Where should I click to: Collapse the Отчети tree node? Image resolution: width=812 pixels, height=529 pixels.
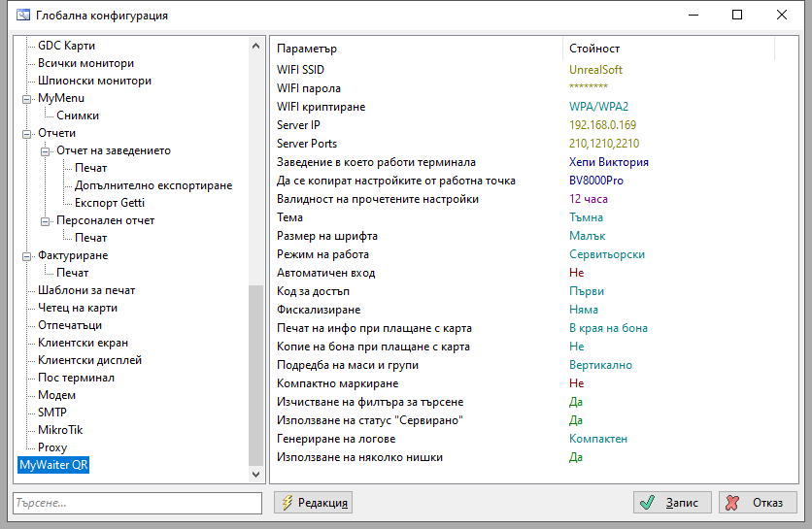click(27, 134)
